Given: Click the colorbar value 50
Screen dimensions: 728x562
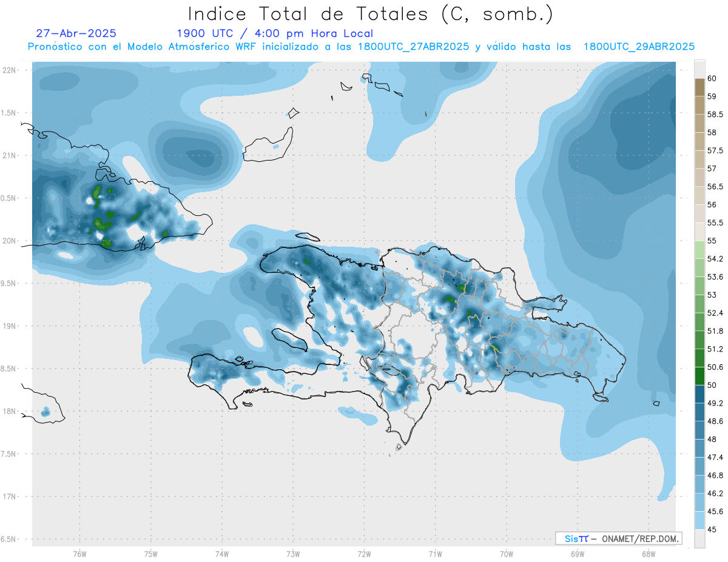Looking at the screenshot, I should coord(712,385).
